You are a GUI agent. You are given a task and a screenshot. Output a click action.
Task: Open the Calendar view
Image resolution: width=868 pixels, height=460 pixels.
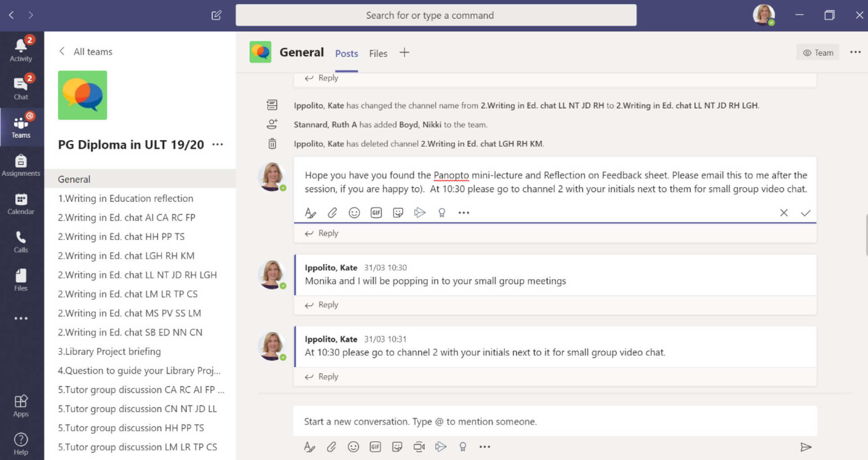click(21, 204)
